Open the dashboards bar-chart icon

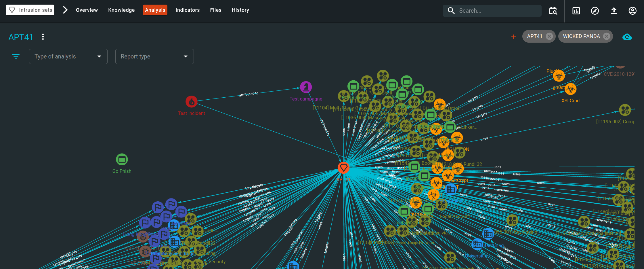click(576, 11)
